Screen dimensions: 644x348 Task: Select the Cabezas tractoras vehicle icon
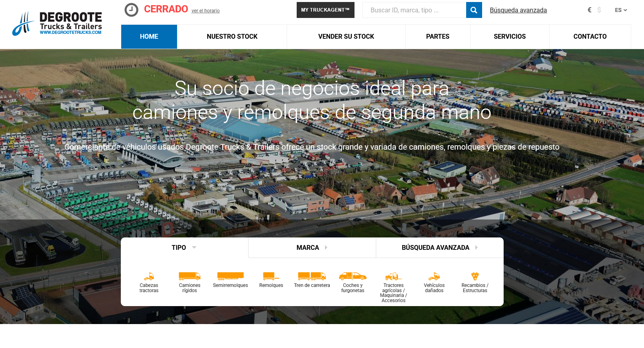[149, 276]
